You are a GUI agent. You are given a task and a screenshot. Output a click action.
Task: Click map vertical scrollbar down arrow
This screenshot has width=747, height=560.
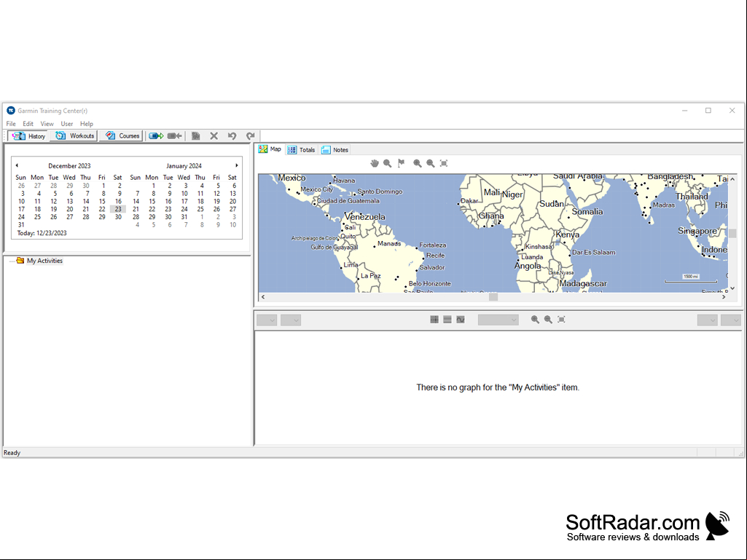tap(732, 288)
